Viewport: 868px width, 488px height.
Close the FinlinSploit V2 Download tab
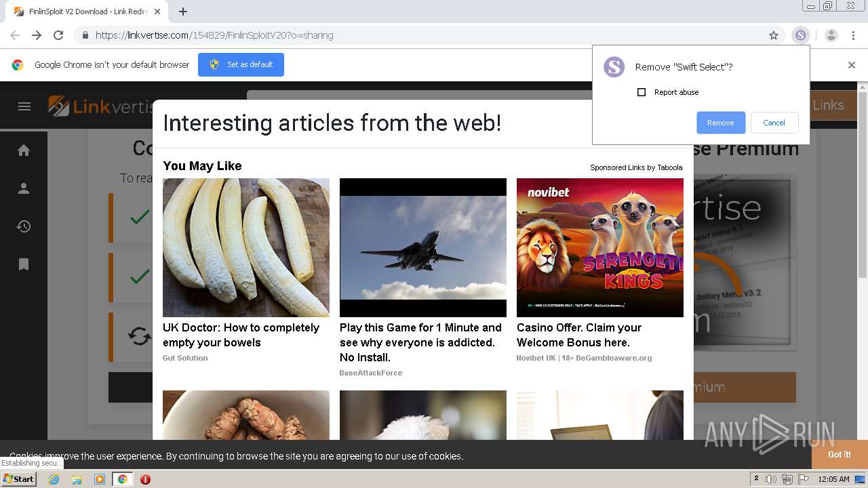(x=157, y=12)
